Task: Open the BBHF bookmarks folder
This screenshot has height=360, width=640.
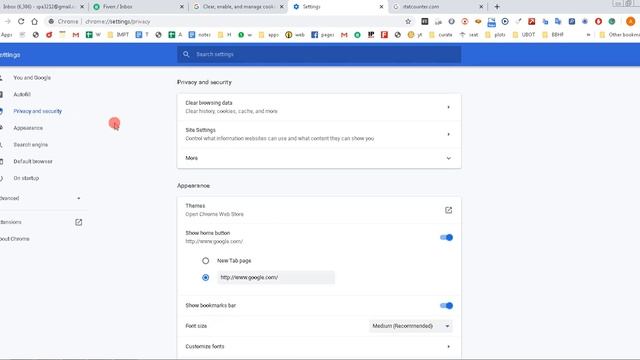Action: click(553, 35)
